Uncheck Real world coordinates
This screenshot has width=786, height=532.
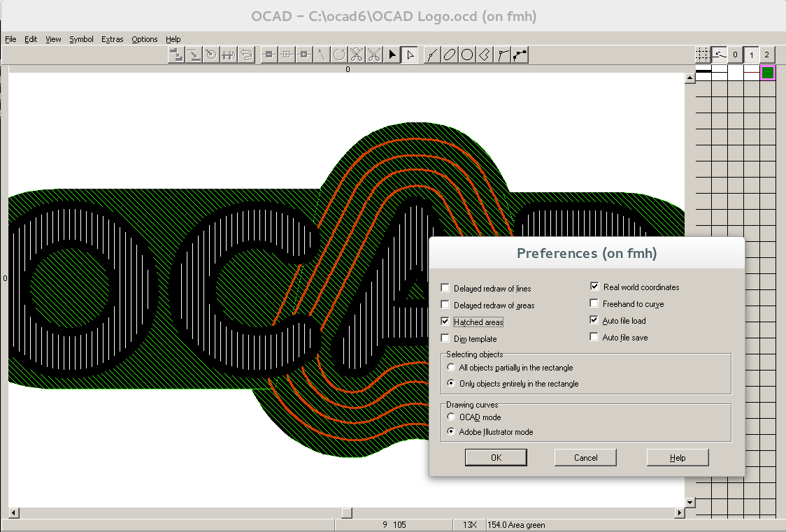pyautogui.click(x=594, y=287)
